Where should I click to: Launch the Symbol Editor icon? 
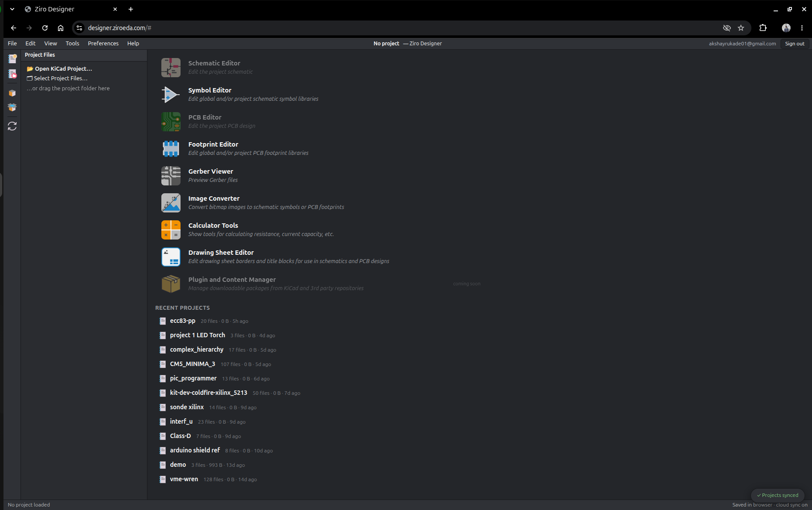[x=171, y=95]
